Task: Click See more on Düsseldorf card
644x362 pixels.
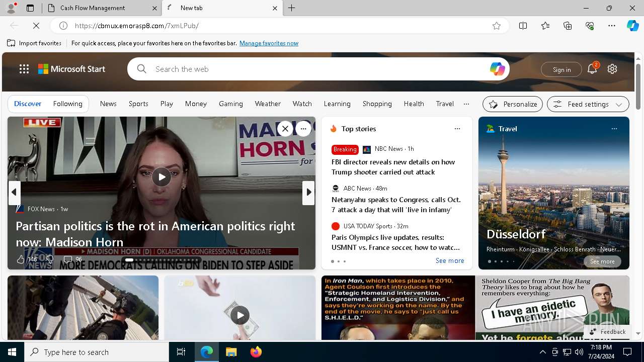Action: 602,261
